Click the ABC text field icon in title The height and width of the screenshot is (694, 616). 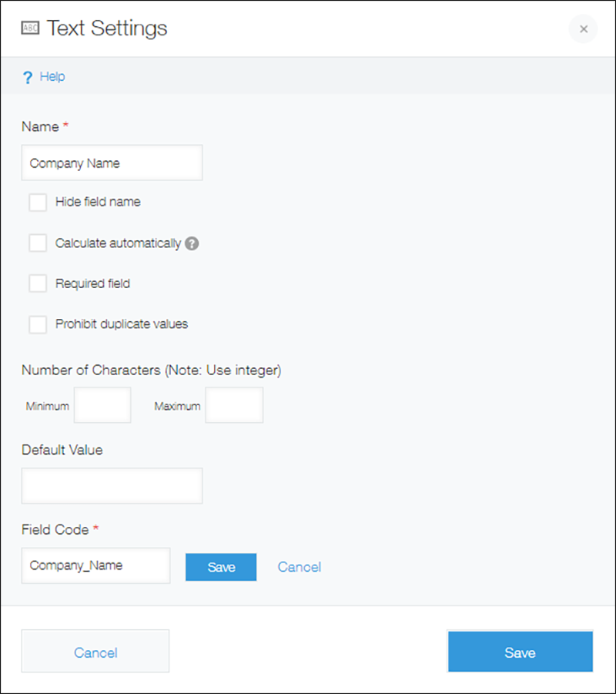[x=31, y=26]
